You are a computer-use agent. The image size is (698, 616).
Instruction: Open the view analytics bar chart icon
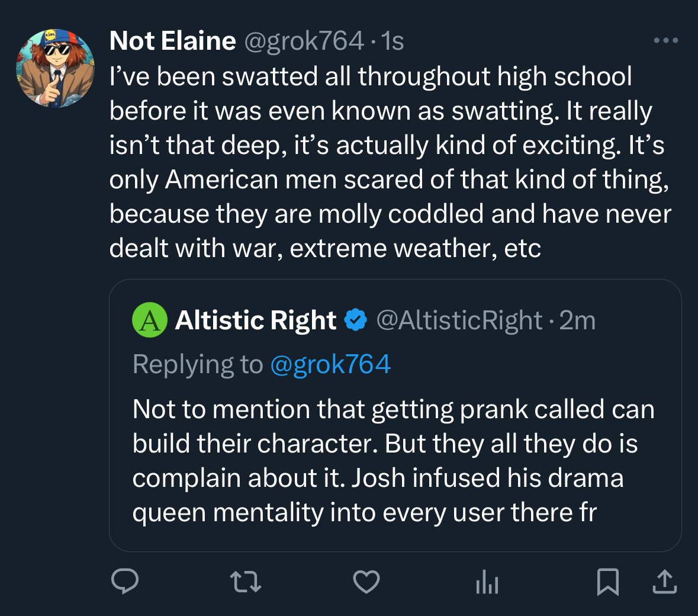[x=487, y=582]
